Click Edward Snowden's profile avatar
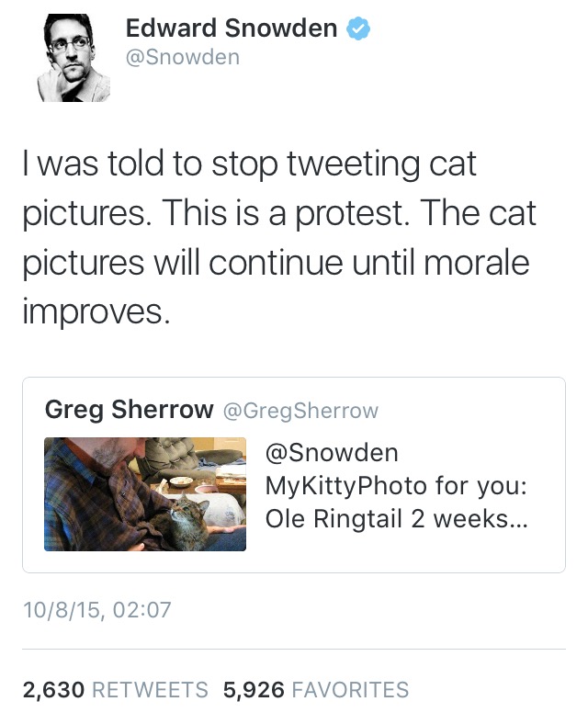This screenshot has width=588, height=724. pos(73,58)
